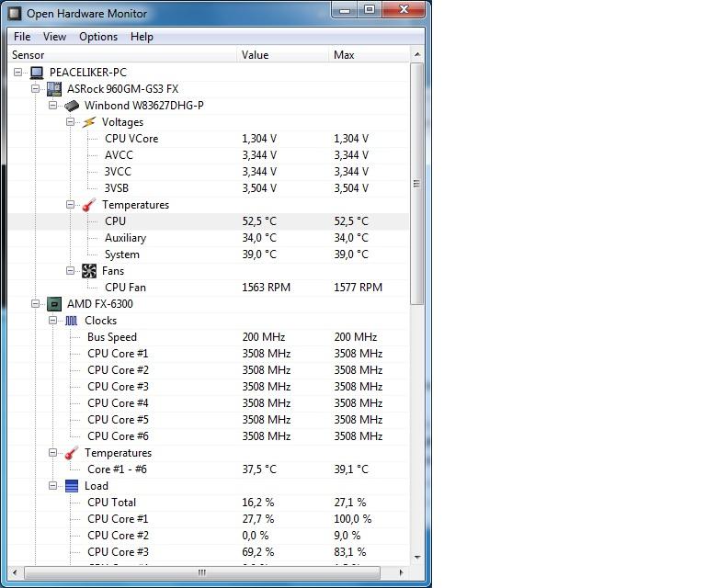Select the CPU Core #6 clock row
The image size is (706, 588).
[x=209, y=436]
